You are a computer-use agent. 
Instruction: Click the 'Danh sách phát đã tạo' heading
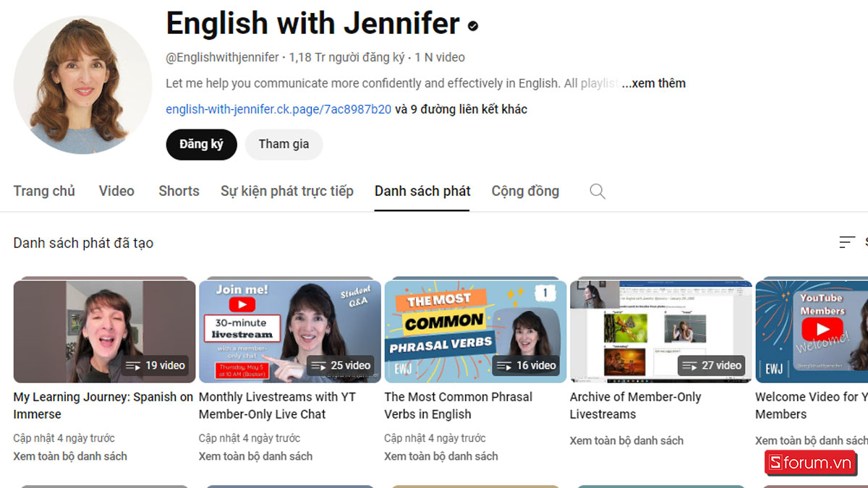[83, 243]
